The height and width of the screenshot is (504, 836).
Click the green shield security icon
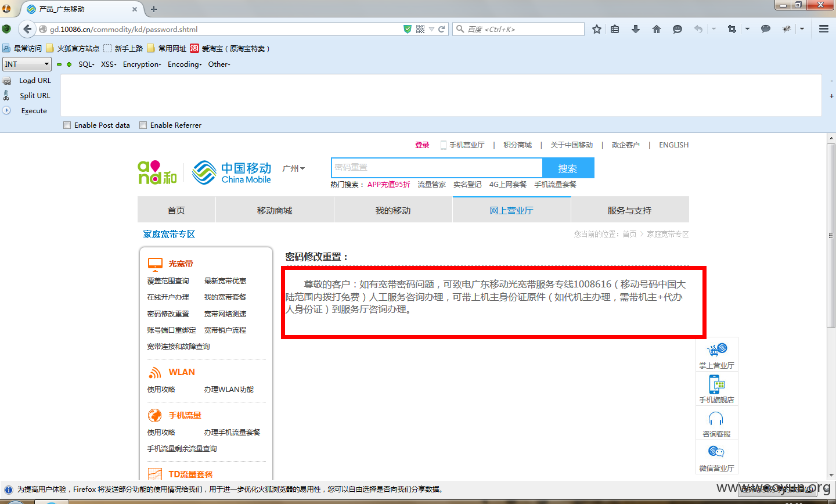(x=408, y=29)
